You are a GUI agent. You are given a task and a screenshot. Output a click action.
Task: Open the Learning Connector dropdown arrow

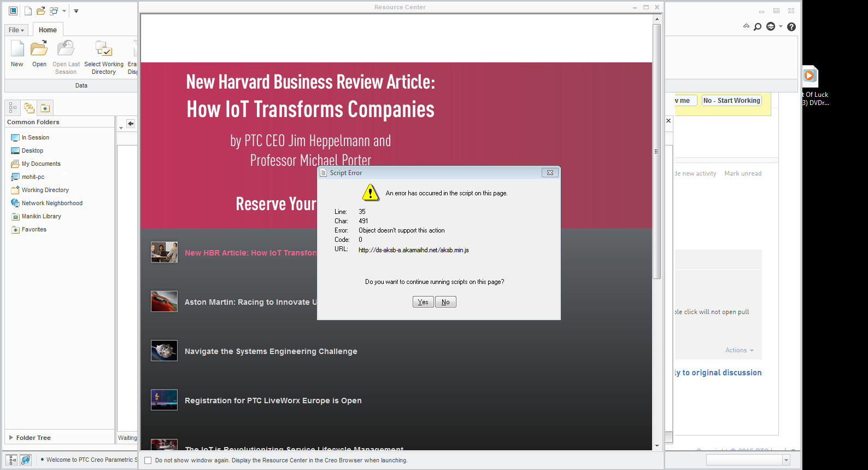pyautogui.click(x=781, y=26)
